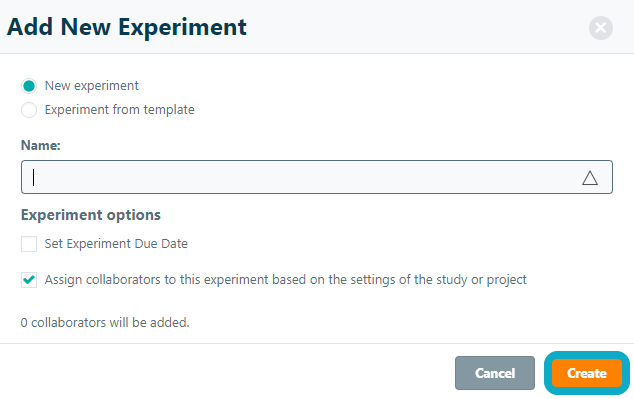Click the Cancel button
Viewport: 634px width, 399px height.
click(495, 373)
